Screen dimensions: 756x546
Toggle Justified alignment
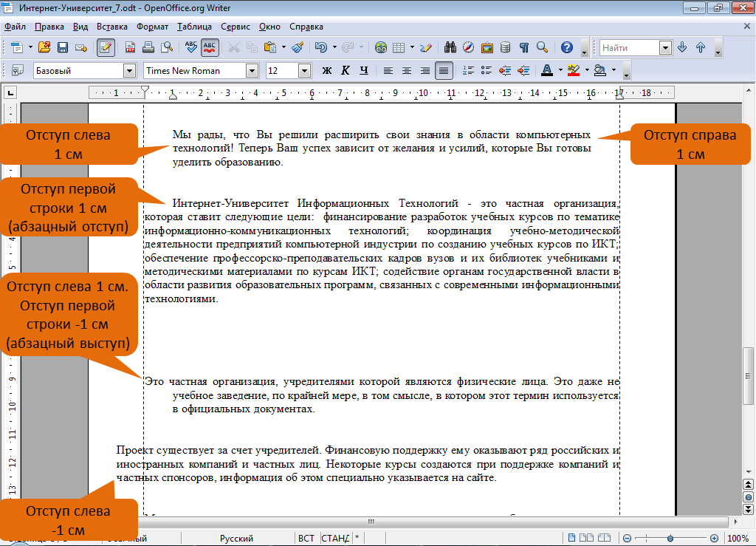444,70
